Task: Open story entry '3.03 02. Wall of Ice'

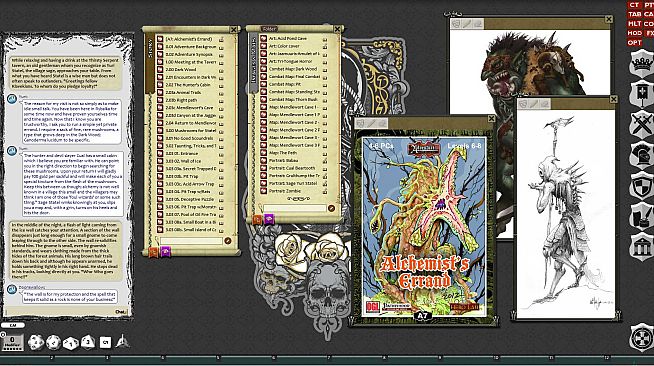Action: pos(183,161)
